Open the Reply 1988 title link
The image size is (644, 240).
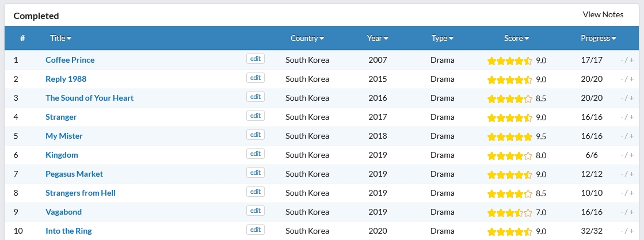pyautogui.click(x=66, y=79)
